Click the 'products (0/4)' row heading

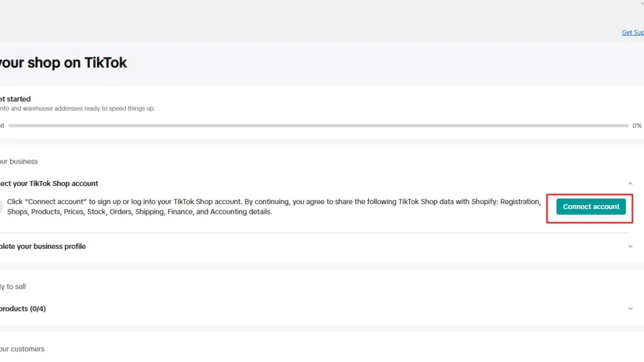click(x=23, y=309)
